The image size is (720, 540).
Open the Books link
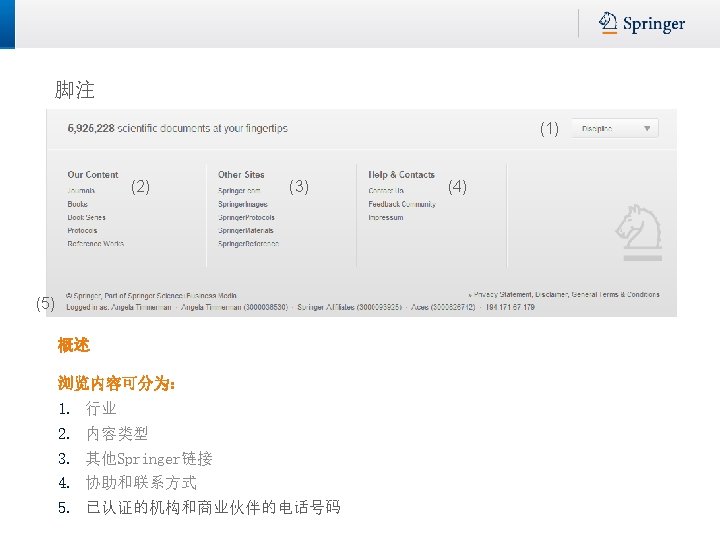[x=78, y=203]
